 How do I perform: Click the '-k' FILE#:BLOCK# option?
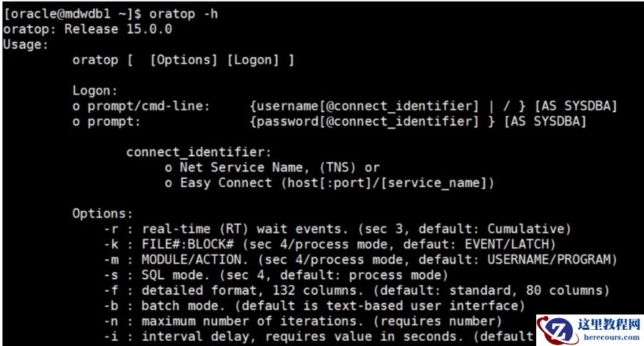point(111,244)
